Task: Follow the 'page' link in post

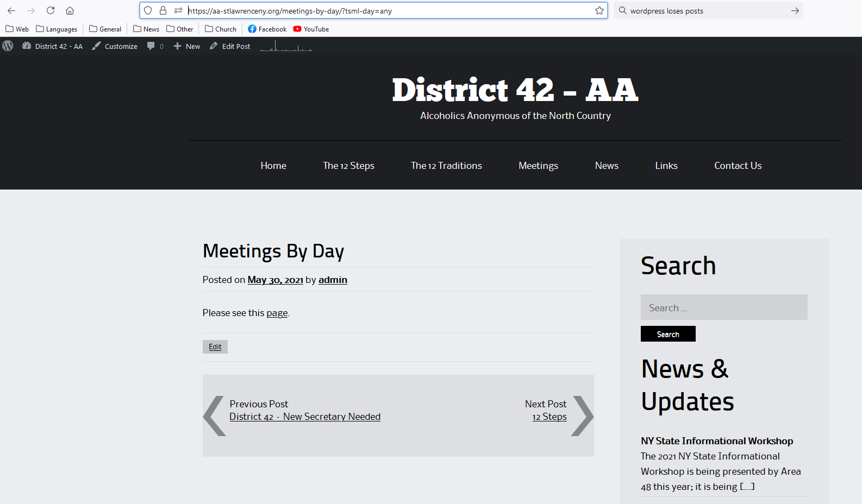Action: (277, 313)
